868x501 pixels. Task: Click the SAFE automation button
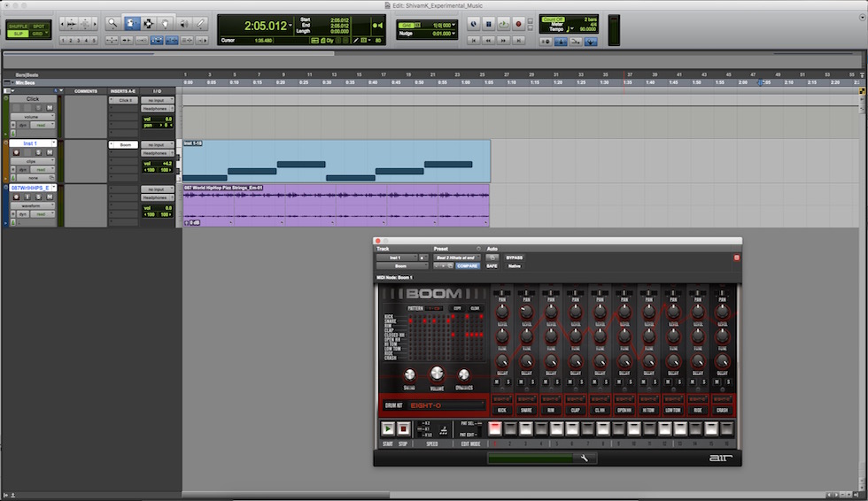(x=492, y=266)
